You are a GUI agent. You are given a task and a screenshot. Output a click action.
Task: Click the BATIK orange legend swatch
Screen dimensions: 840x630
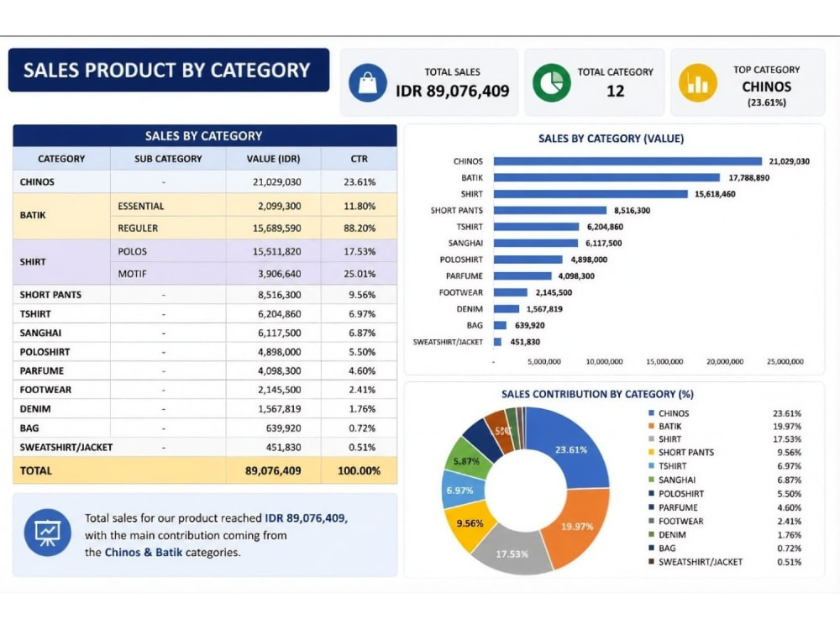(x=652, y=427)
